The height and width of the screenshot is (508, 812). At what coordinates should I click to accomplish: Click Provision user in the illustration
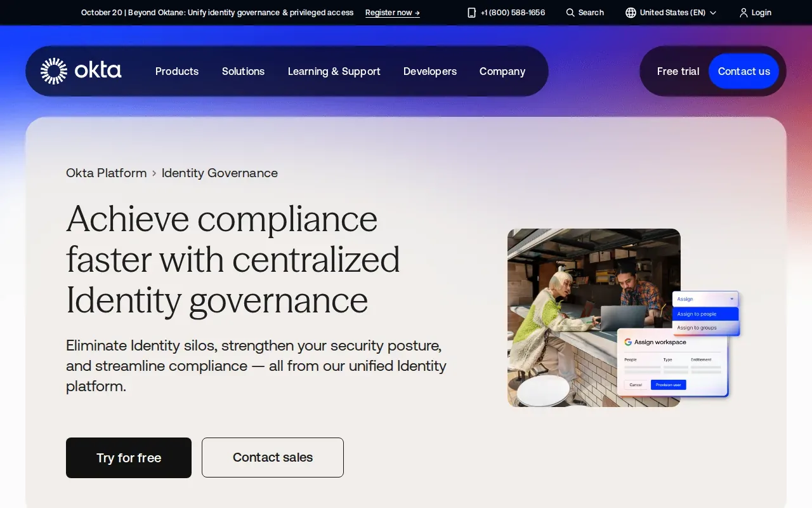[x=669, y=385]
